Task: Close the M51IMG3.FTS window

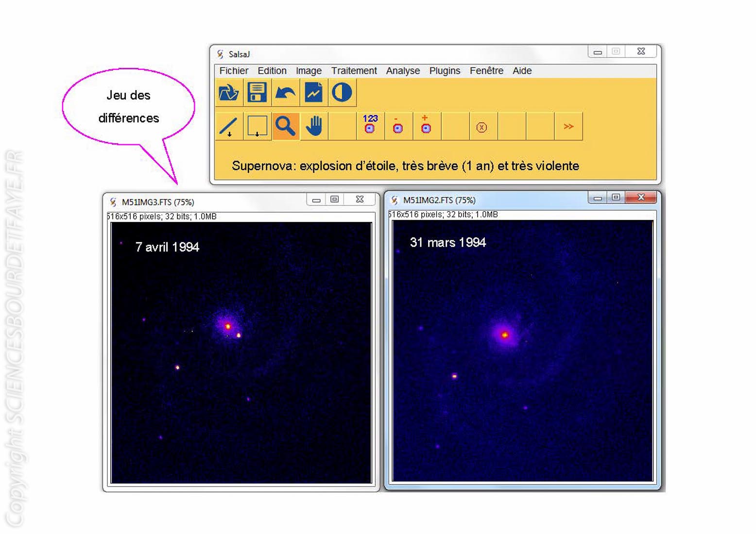Action: (360, 200)
